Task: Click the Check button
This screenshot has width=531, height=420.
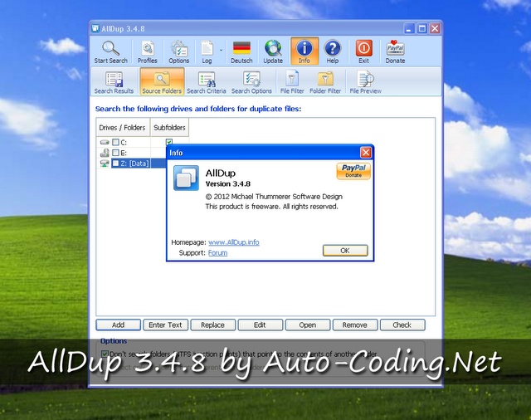Action: coord(402,325)
